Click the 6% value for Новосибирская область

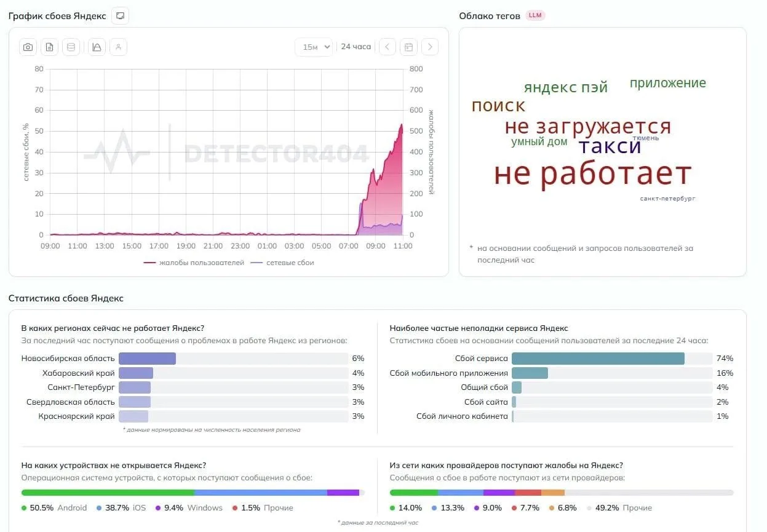click(358, 358)
